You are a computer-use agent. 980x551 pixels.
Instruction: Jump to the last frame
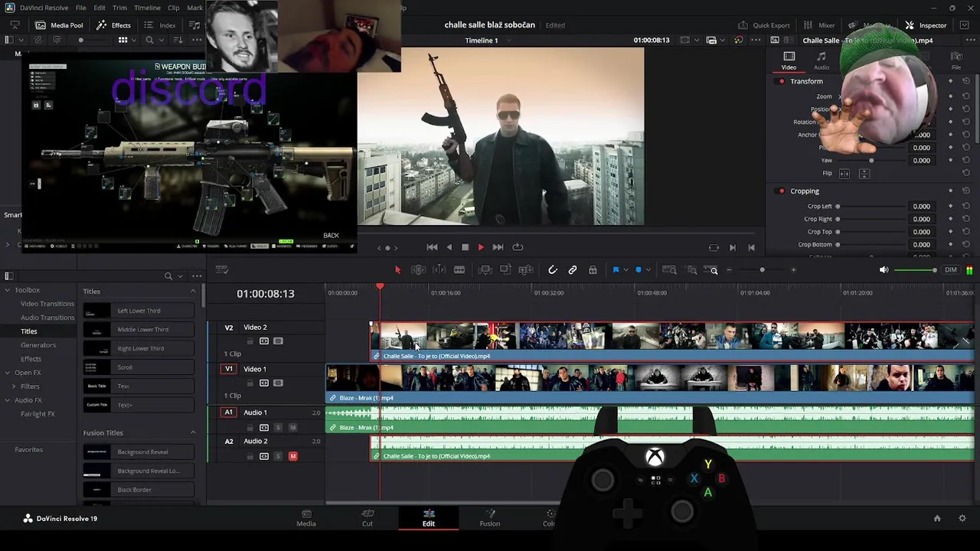498,247
